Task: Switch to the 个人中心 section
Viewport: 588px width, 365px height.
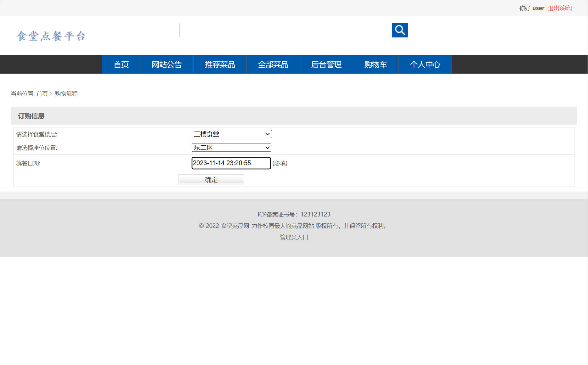Action: pos(425,64)
